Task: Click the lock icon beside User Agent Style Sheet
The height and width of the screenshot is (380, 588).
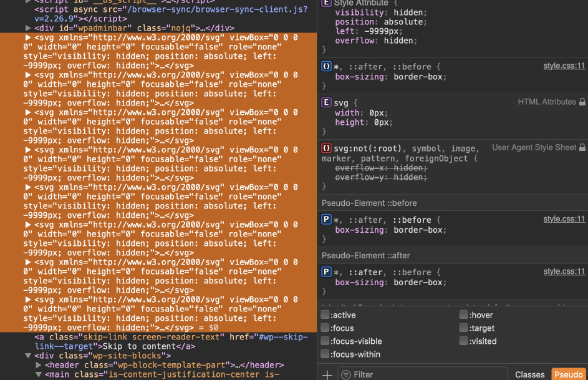Action: tap(582, 147)
